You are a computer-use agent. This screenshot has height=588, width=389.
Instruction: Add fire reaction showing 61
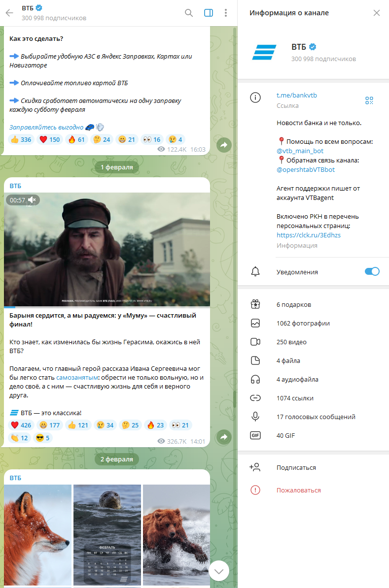click(x=76, y=139)
